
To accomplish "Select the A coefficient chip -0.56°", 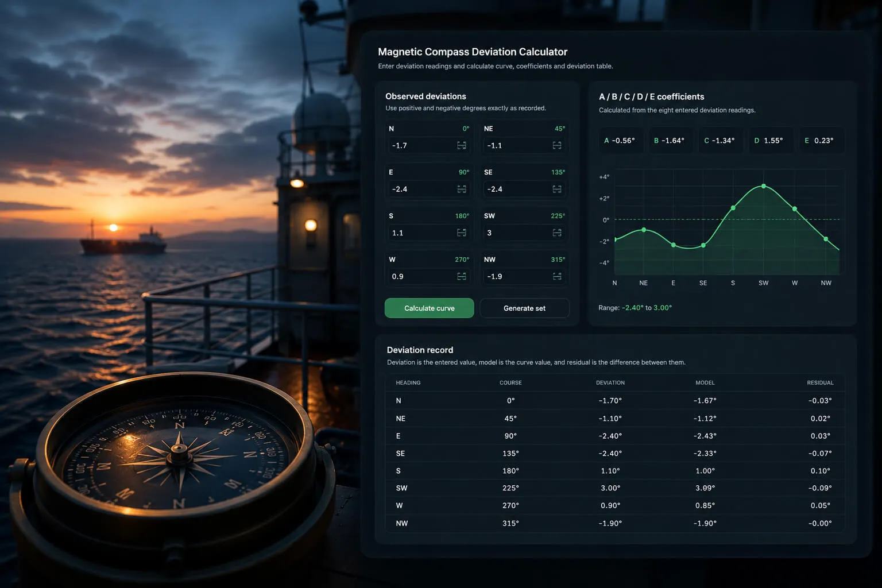I will 620,140.
